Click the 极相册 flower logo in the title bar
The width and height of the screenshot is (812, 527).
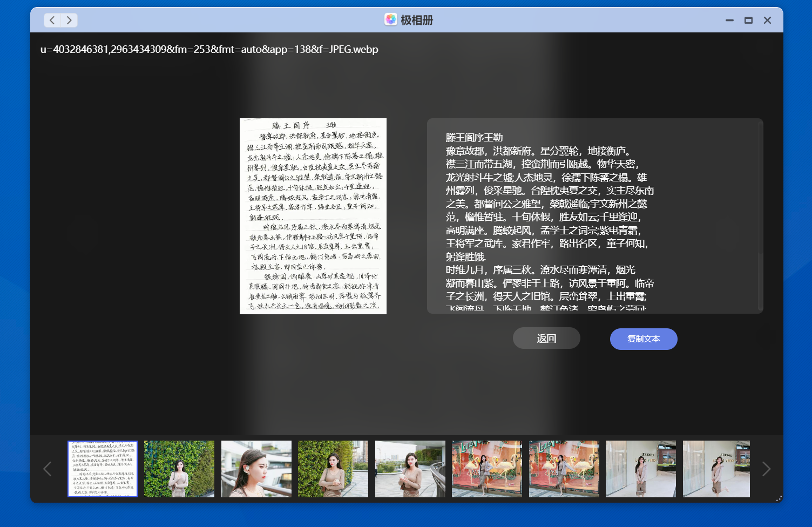tap(390, 19)
